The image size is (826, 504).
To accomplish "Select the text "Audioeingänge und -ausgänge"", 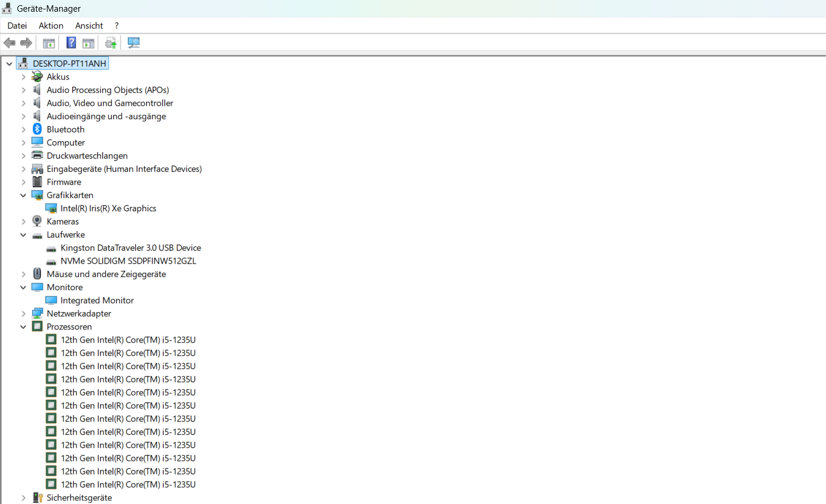I will (x=106, y=116).
